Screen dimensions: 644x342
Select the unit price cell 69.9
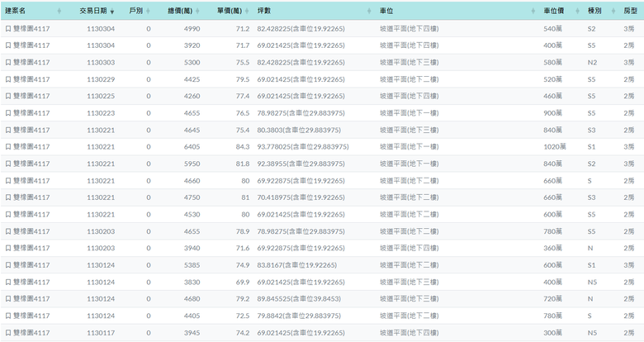[x=243, y=282]
